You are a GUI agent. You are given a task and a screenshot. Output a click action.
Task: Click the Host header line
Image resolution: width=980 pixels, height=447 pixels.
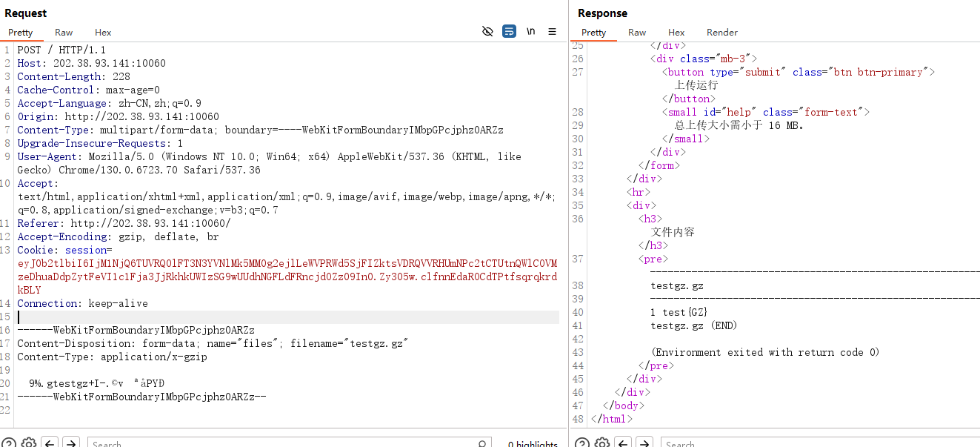coord(92,63)
